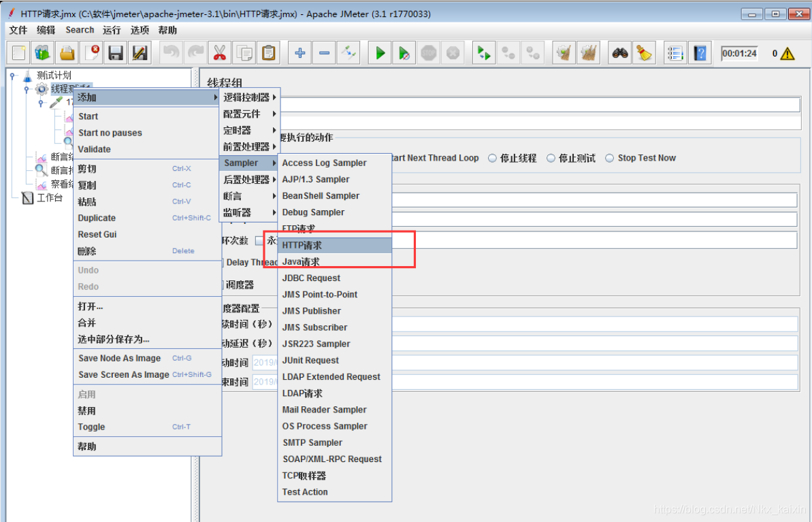Image resolution: width=812 pixels, height=522 pixels.
Task: Click the Shutdown X toolbar icon
Action: [453, 53]
